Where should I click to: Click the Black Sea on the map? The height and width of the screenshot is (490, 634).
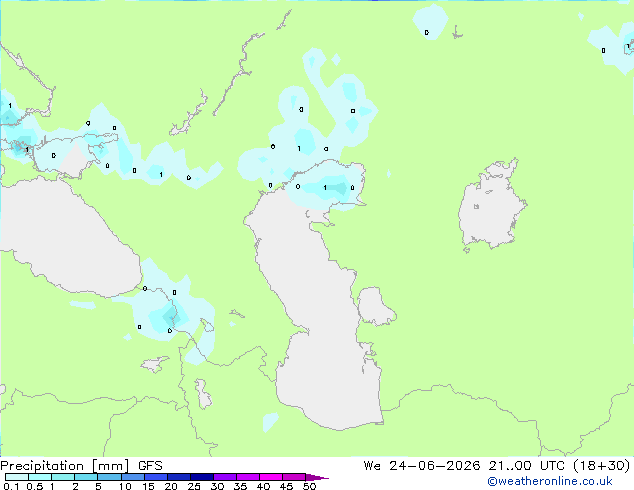pyautogui.click(x=69, y=239)
